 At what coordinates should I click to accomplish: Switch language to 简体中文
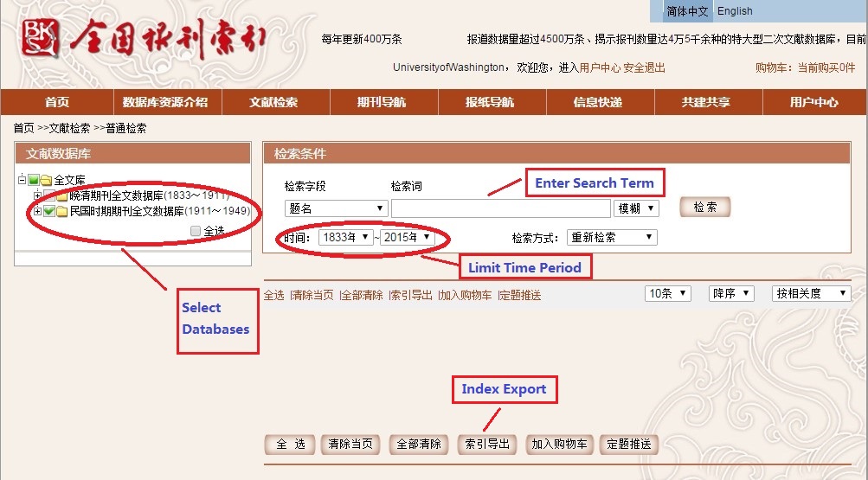[687, 11]
